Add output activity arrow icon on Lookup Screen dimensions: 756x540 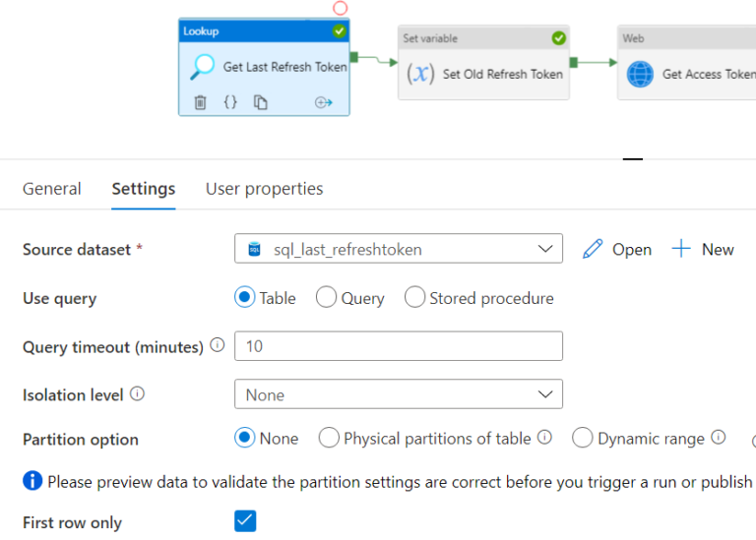[x=324, y=102]
